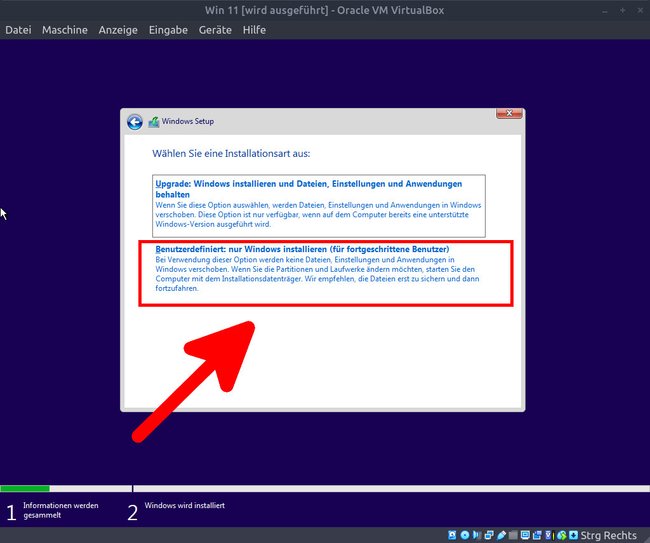Viewport: 650px width, 543px height.
Task: Open the Eingabe menu
Action: (168, 30)
